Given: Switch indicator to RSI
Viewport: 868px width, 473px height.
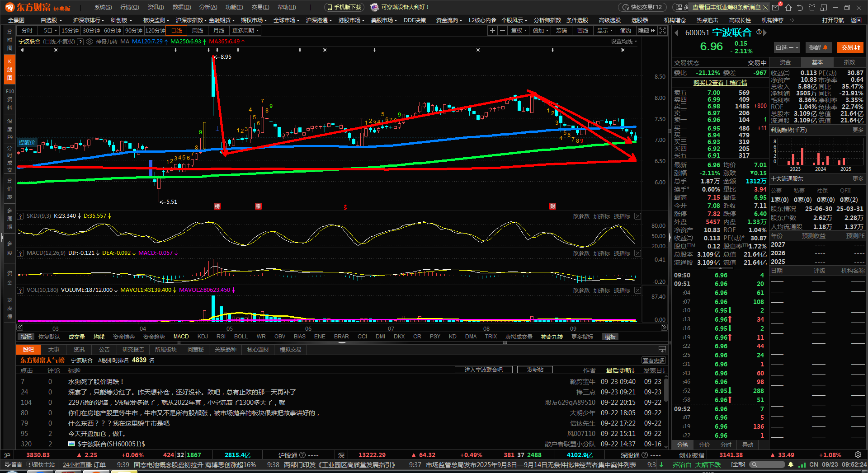Looking at the screenshot, I should pyautogui.click(x=221, y=337).
